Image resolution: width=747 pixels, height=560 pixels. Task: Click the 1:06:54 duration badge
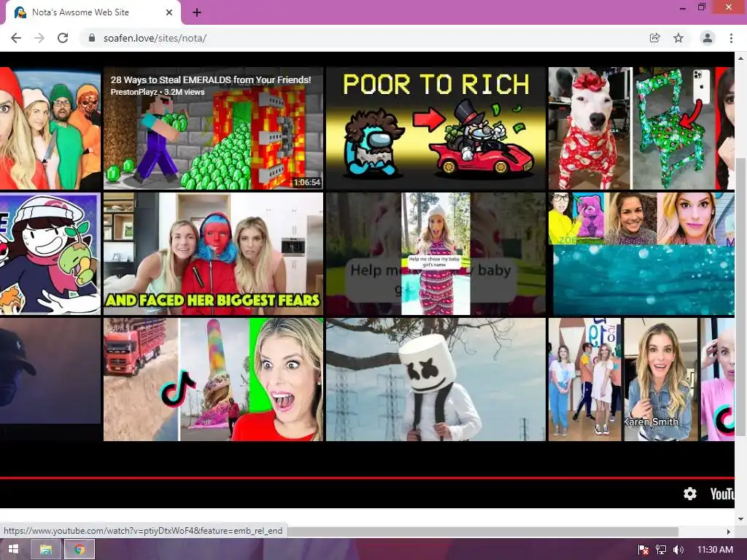[x=307, y=182]
